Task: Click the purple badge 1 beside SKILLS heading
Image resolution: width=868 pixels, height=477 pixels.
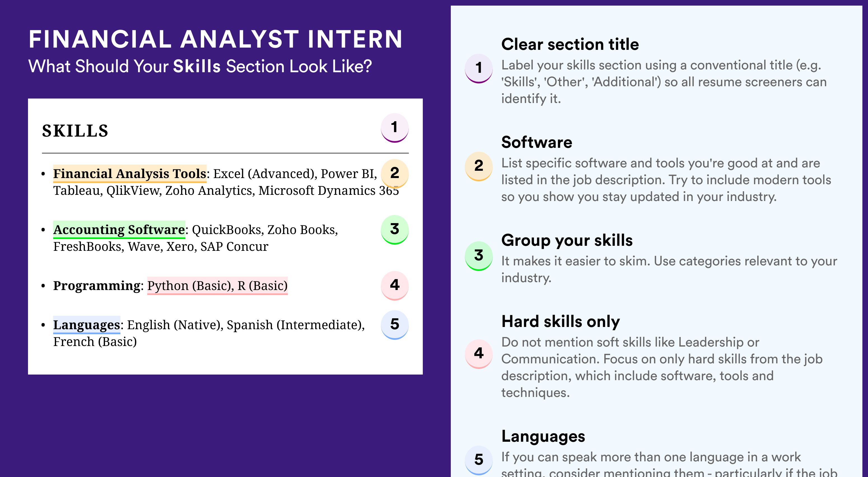Action: (395, 128)
